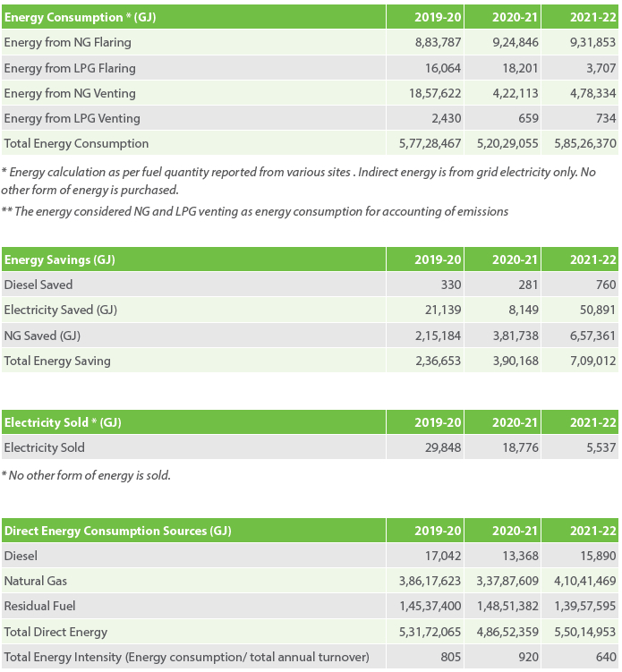The image size is (622, 672).
Task: Click the Electricity Sold (GJ) table header
Action: 63,422
